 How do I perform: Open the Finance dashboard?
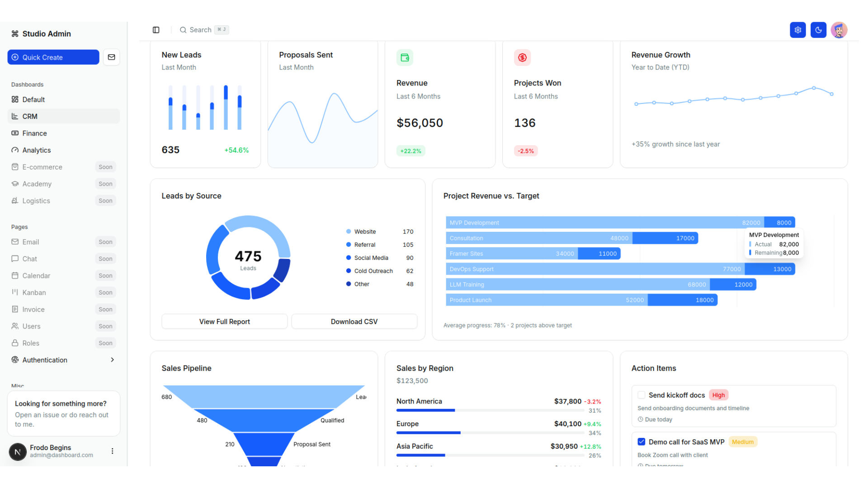[34, 133]
